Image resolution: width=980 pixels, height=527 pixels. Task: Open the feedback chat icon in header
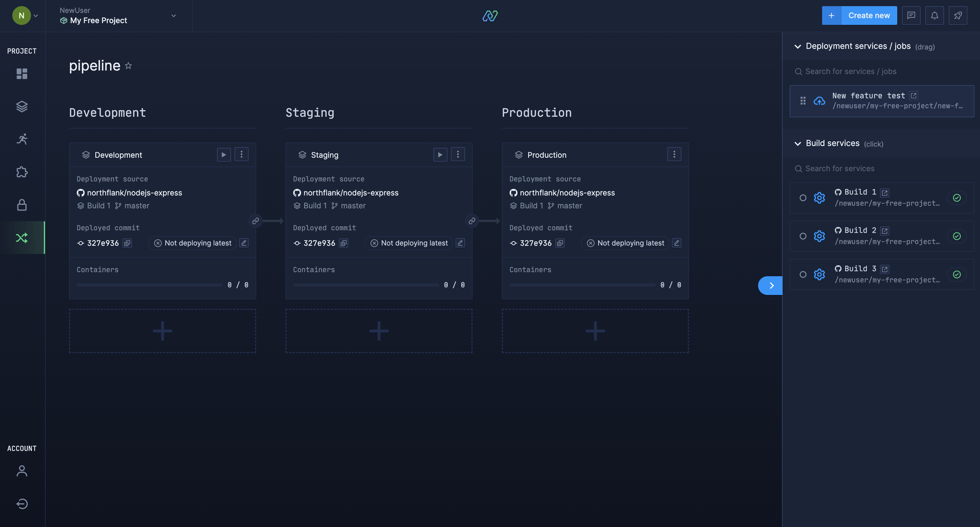(911, 16)
